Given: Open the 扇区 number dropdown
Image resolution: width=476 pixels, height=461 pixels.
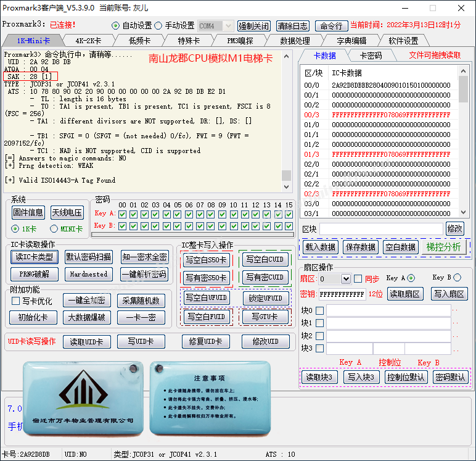Looking at the screenshot, I should pyautogui.click(x=346, y=279).
